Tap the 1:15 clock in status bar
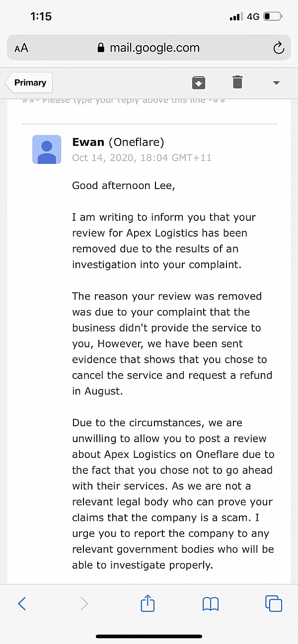The image size is (298, 644). click(41, 16)
